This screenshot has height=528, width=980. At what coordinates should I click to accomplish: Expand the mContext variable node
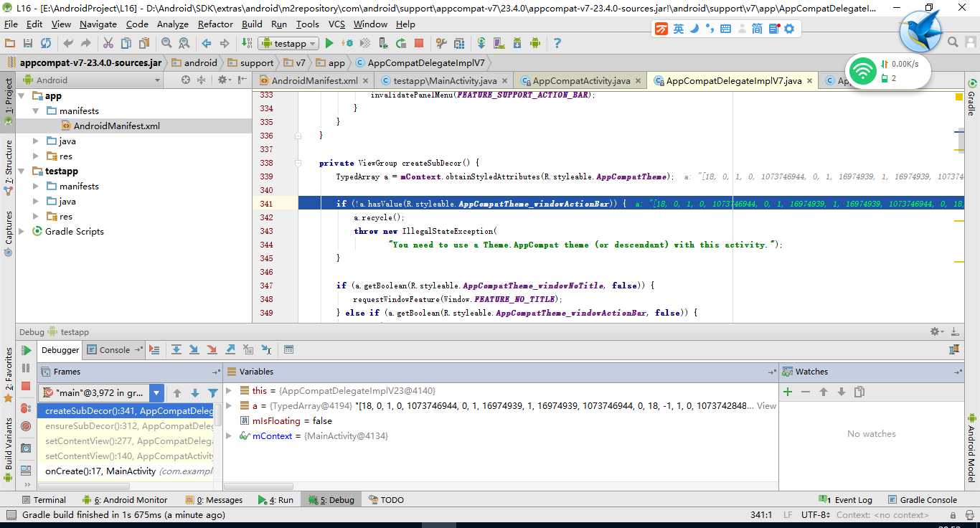click(229, 436)
